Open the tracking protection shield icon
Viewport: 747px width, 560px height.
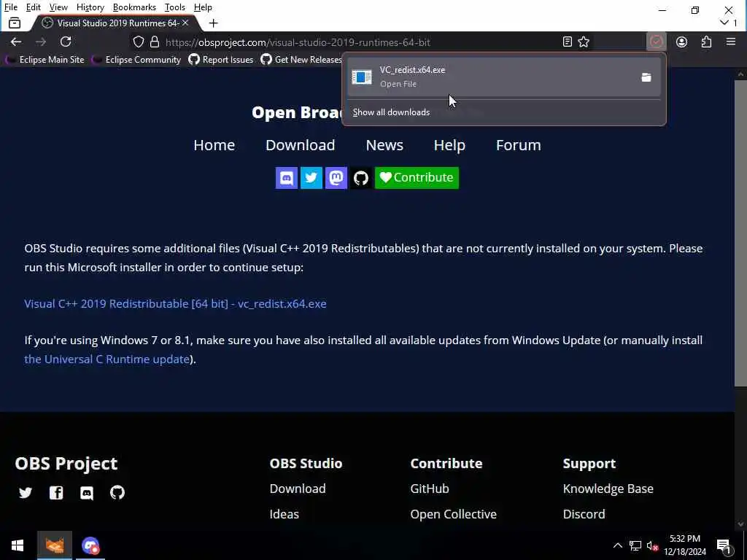(138, 42)
